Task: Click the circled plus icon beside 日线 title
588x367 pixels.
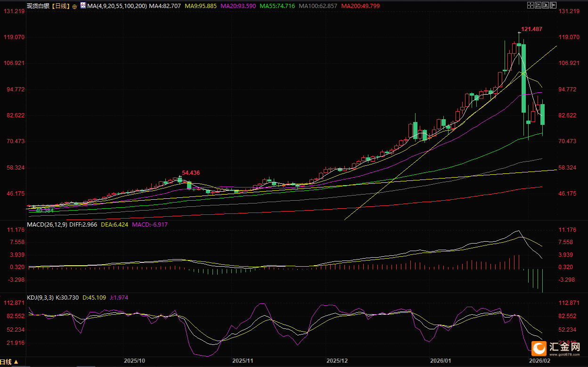Action: (74, 7)
